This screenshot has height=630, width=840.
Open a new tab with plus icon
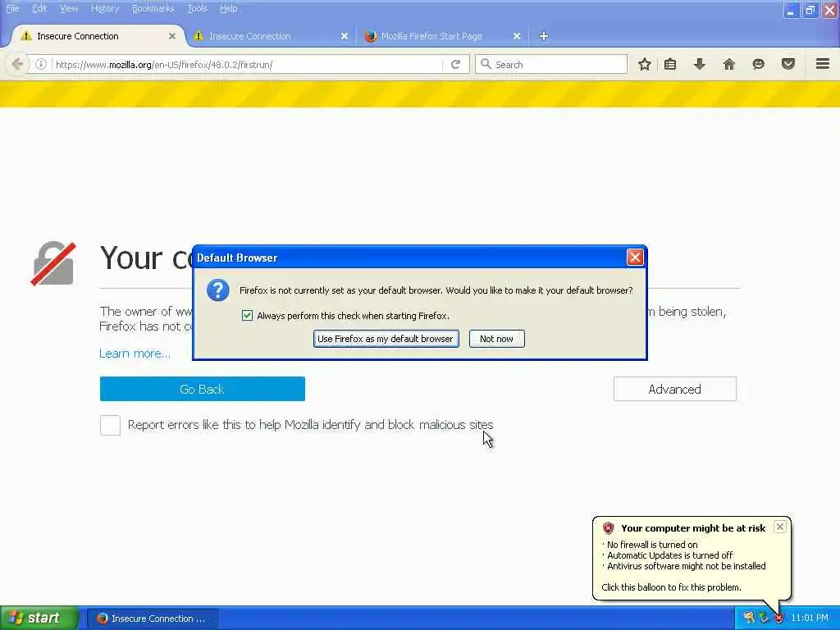[543, 36]
